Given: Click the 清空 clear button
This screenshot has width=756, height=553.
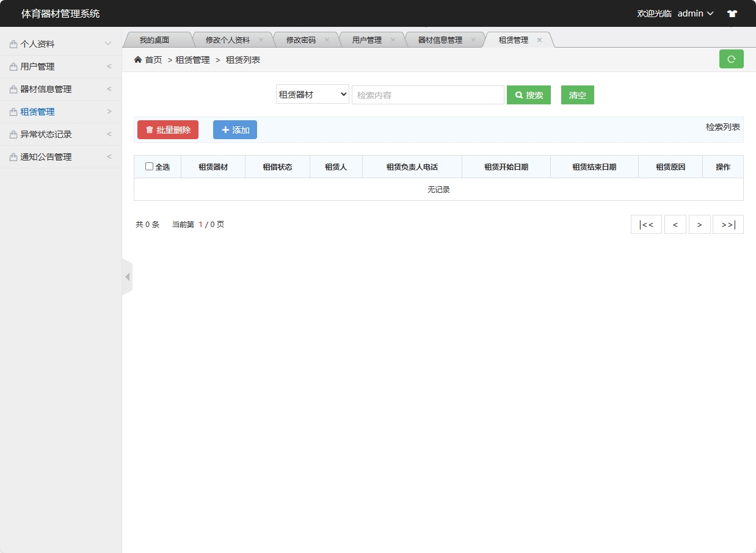Looking at the screenshot, I should click(x=576, y=95).
